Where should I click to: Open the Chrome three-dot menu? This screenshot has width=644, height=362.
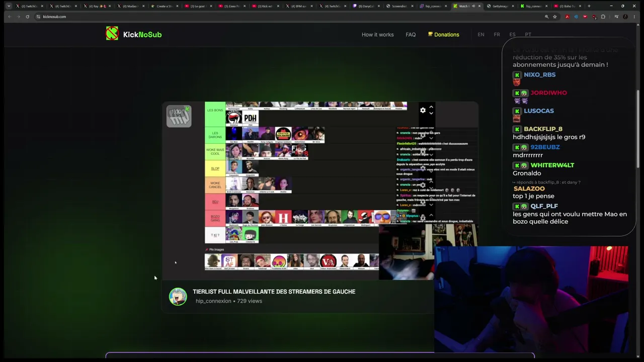pyautogui.click(x=634, y=17)
